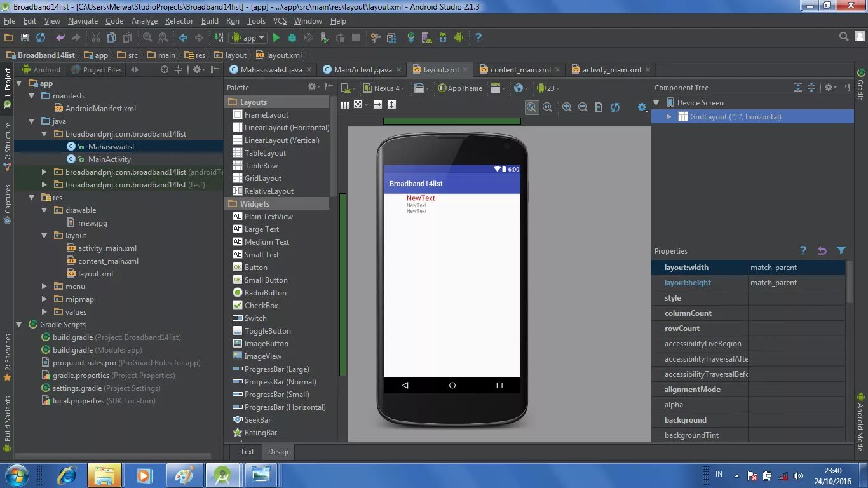Screen dimensions: 868x488
Task: Click Refresh icon in designer toolbar
Action: 615,107
